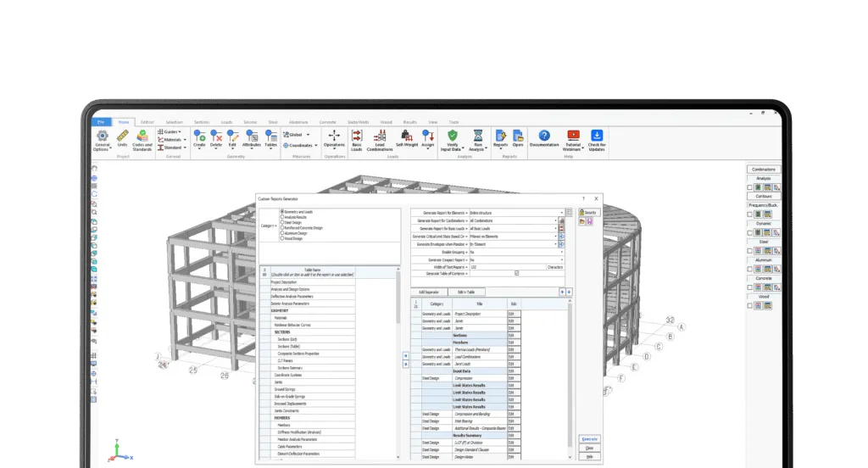Click the Security lock button
Screen dimensions: 868x468
tap(588, 213)
